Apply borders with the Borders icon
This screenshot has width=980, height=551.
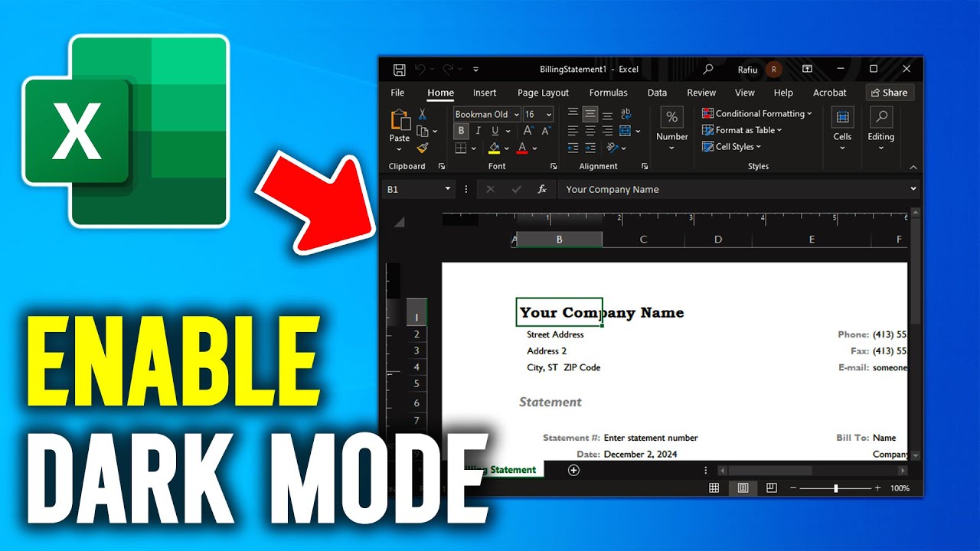click(461, 148)
